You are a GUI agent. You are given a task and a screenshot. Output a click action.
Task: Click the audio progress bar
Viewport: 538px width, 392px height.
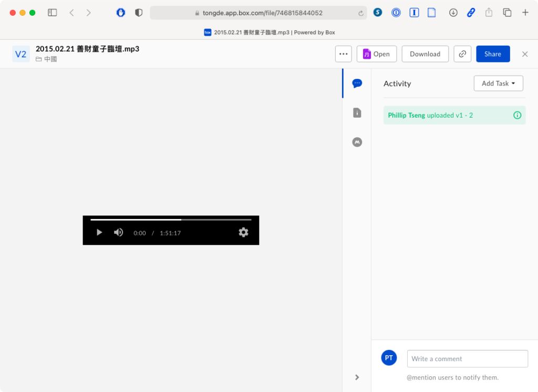[171, 220]
